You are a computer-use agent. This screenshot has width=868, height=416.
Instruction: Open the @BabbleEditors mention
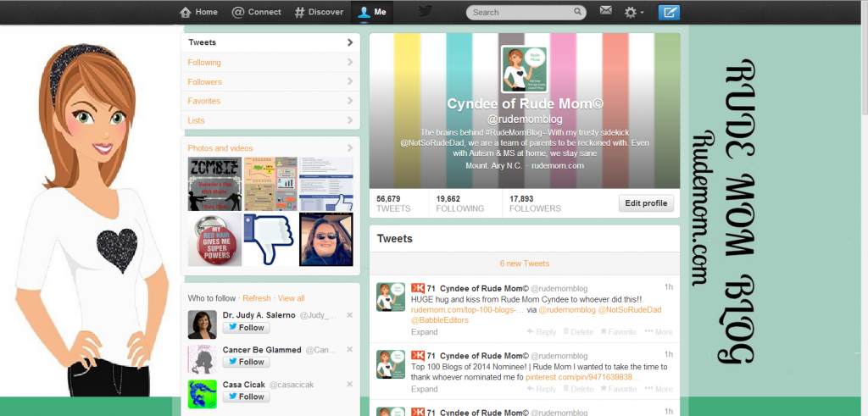pos(440,319)
